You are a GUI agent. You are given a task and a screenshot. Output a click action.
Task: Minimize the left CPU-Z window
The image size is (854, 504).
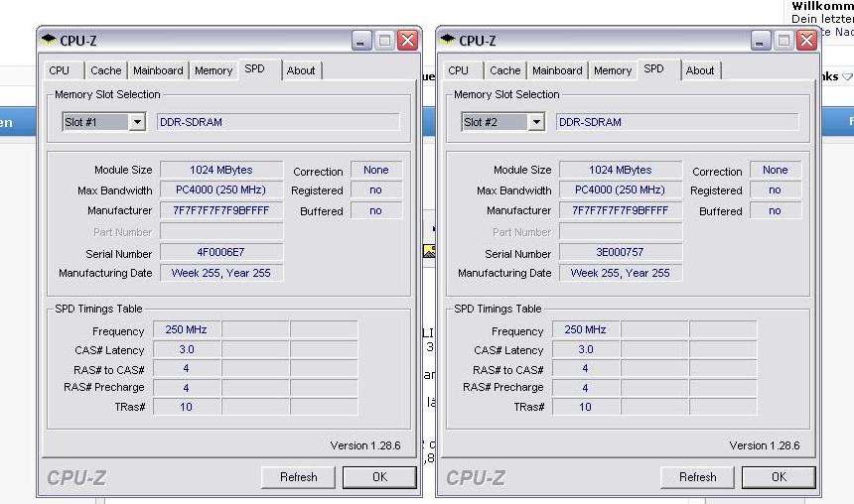click(361, 41)
